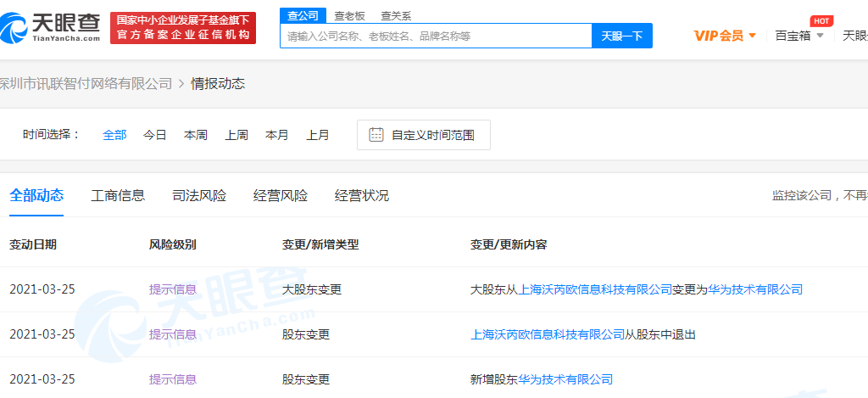Image resolution: width=868 pixels, height=398 pixels.
Task: Open the 司法风险 tab
Action: coord(199,195)
